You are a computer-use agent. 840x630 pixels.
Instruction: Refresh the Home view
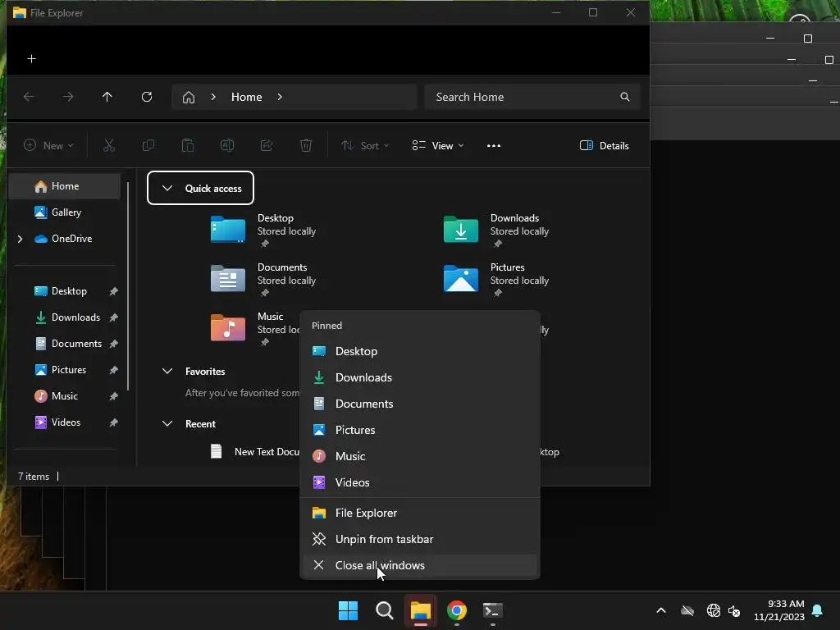click(147, 97)
